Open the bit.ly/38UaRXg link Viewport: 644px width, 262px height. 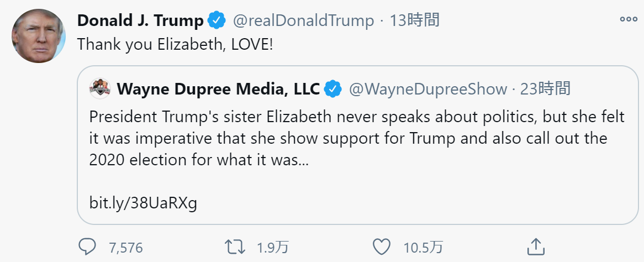coord(143,203)
